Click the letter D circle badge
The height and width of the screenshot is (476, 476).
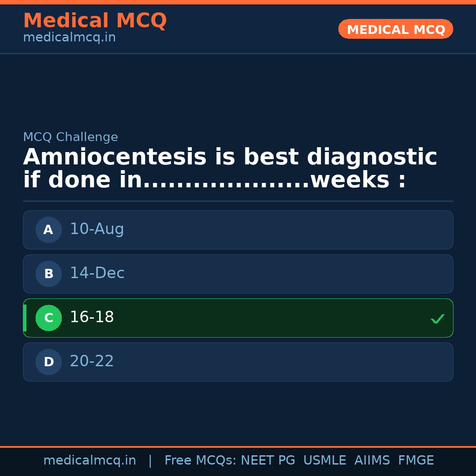click(48, 362)
